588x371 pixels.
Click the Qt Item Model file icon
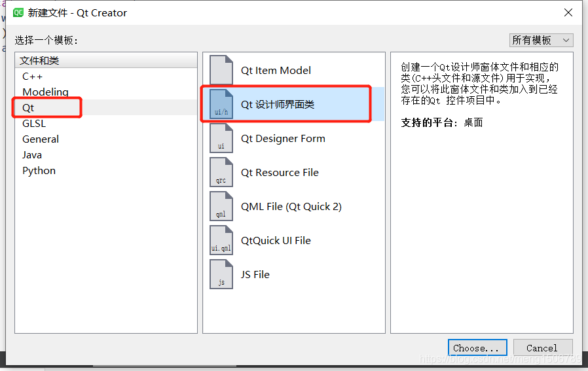pyautogui.click(x=221, y=70)
